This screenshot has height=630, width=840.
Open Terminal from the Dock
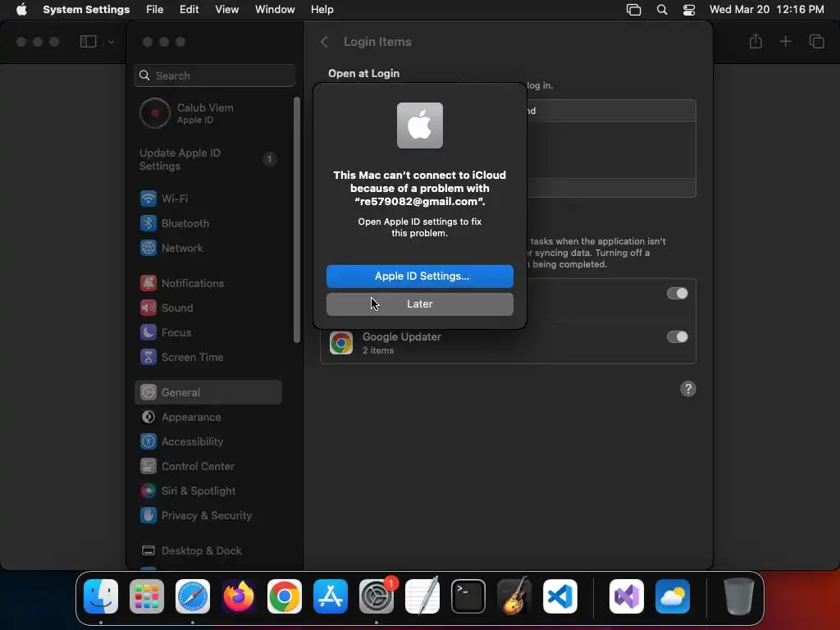click(x=468, y=596)
